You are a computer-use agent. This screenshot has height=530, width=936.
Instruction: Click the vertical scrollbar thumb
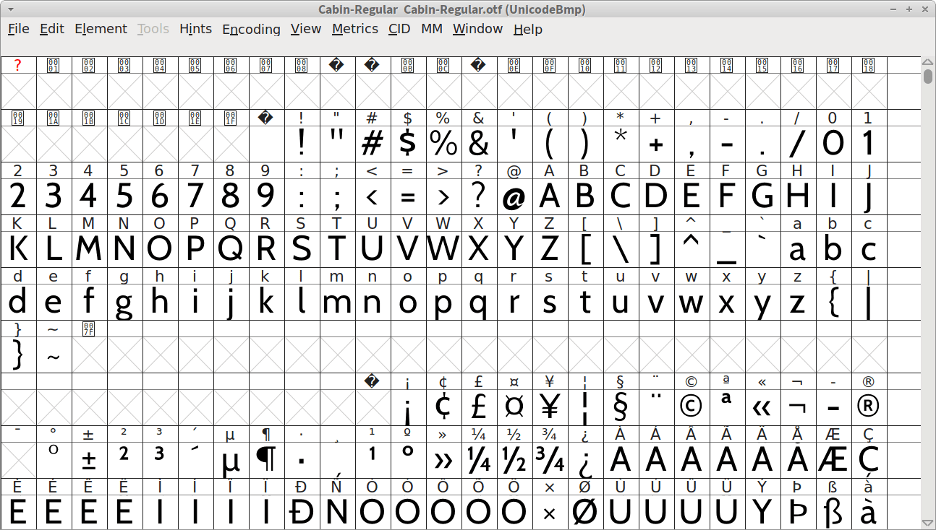(x=927, y=76)
